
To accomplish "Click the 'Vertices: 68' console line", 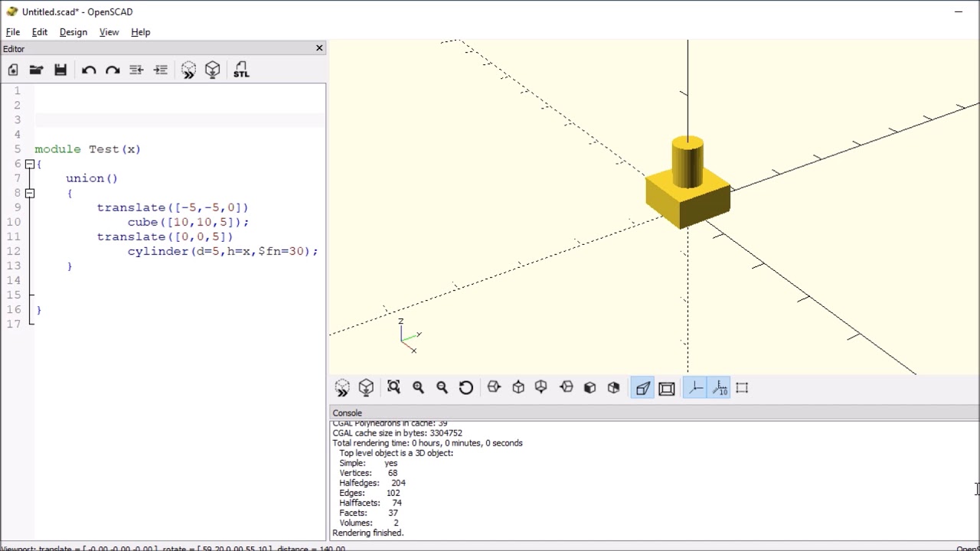I will pyautogui.click(x=368, y=473).
